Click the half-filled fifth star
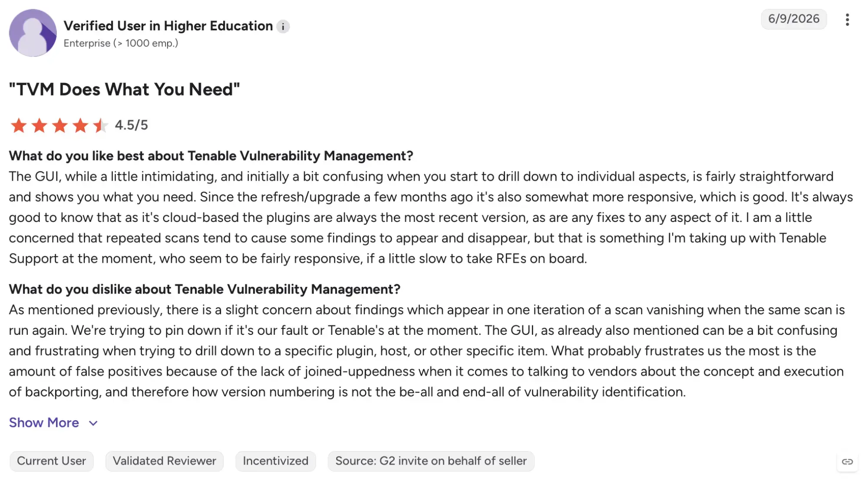The height and width of the screenshot is (485, 868). tap(100, 125)
